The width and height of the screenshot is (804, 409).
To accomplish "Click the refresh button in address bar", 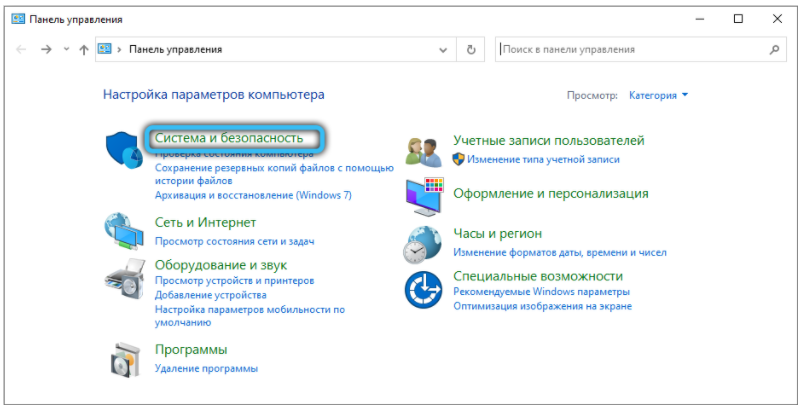I will click(471, 49).
